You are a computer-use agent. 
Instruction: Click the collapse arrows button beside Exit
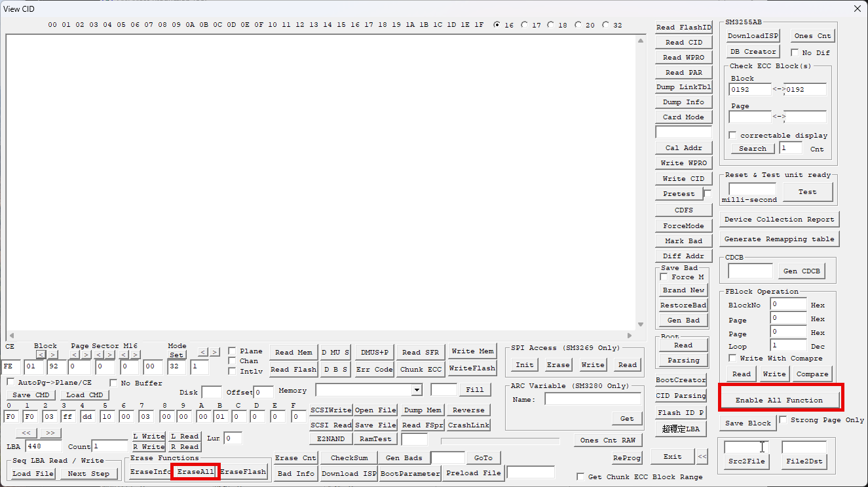pos(702,457)
